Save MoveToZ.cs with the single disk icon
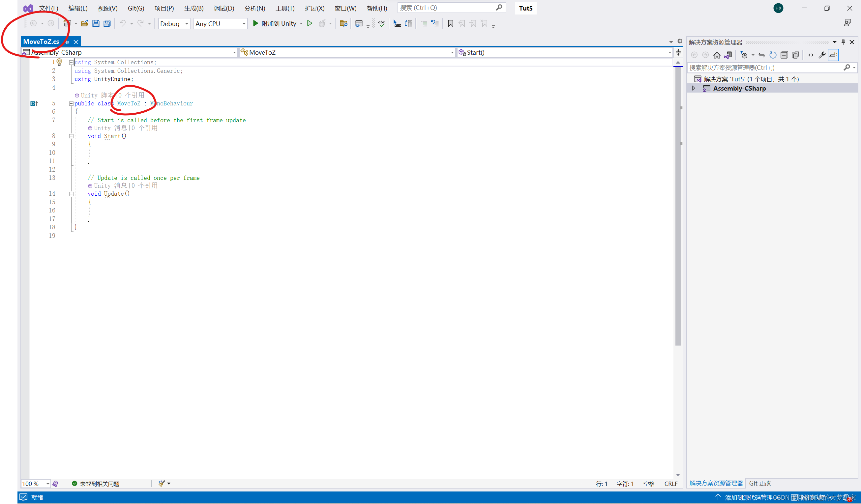 96,24
